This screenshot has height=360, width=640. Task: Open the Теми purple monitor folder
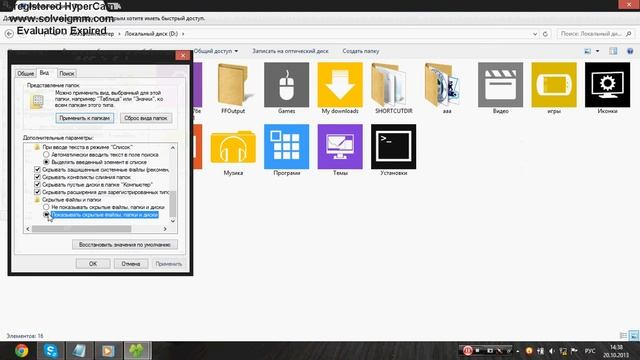pyautogui.click(x=340, y=150)
